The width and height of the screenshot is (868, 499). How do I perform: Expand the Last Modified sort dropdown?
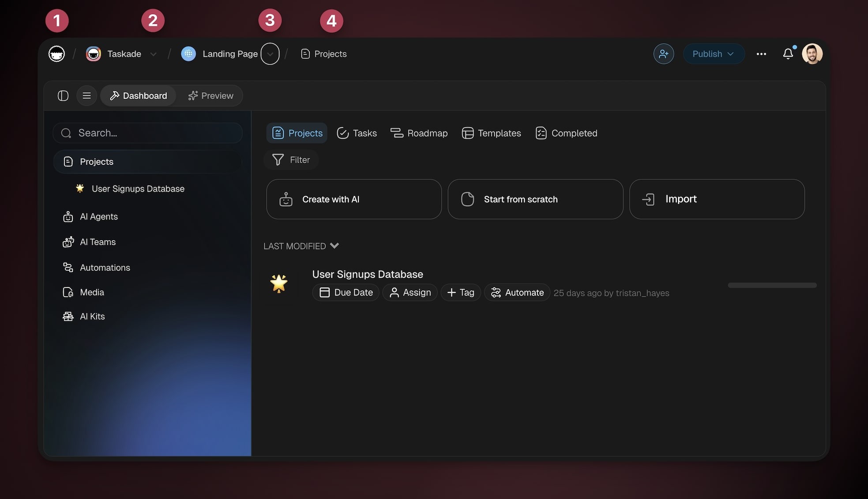point(334,246)
